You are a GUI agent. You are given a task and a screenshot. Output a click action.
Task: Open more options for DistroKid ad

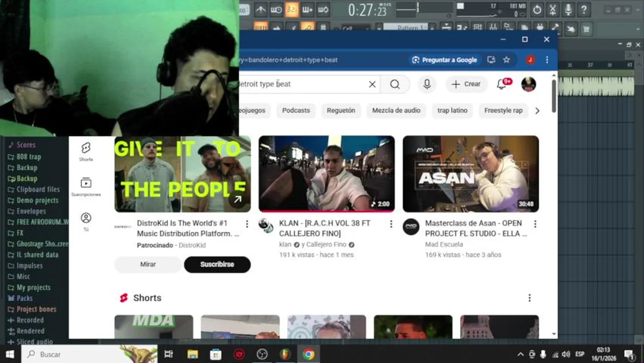[x=247, y=224]
